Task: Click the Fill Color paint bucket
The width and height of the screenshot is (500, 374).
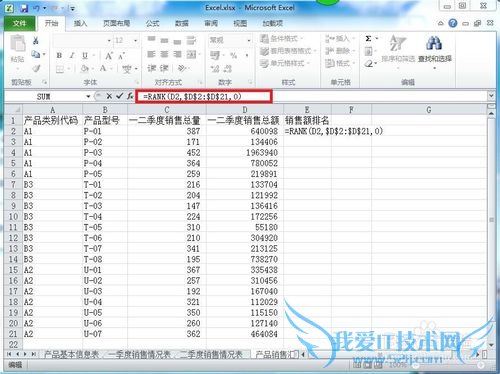Action: point(85,69)
